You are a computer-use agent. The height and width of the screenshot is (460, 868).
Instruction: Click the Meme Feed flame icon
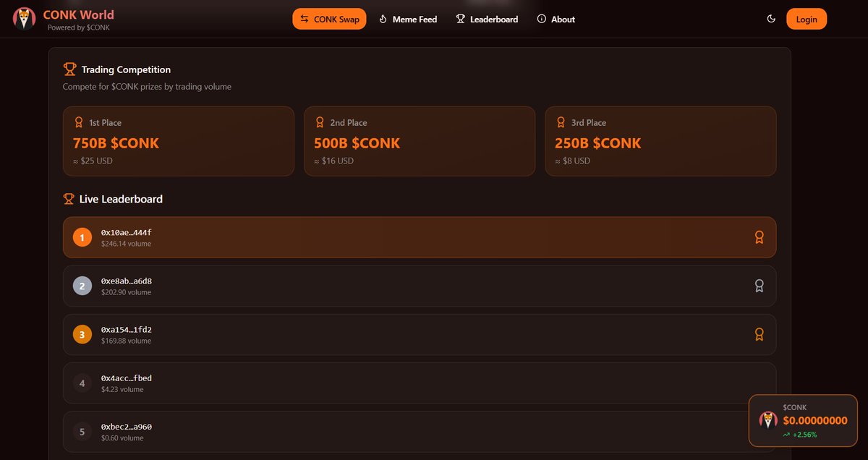click(x=383, y=19)
